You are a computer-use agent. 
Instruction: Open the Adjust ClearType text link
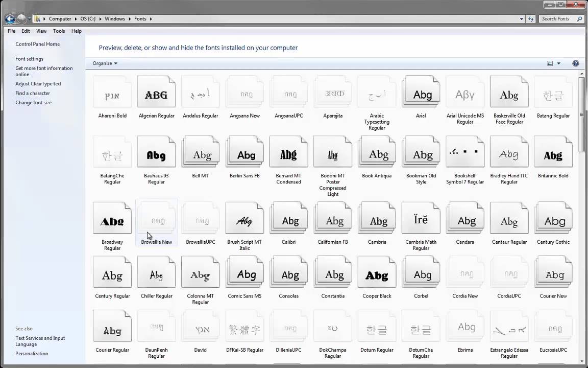click(38, 84)
